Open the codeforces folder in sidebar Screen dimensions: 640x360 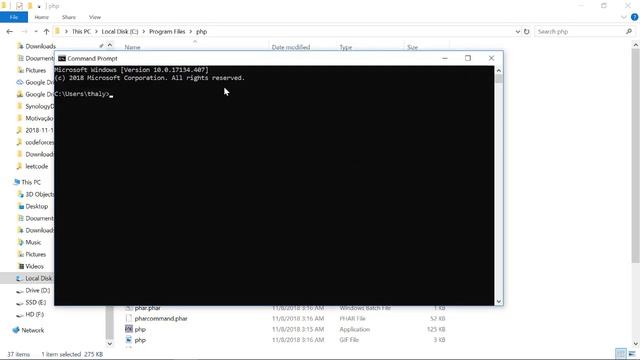(x=39, y=142)
